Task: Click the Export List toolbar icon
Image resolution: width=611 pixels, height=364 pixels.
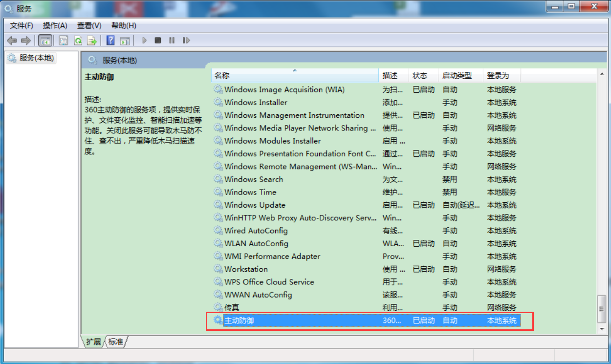Action: [x=91, y=41]
